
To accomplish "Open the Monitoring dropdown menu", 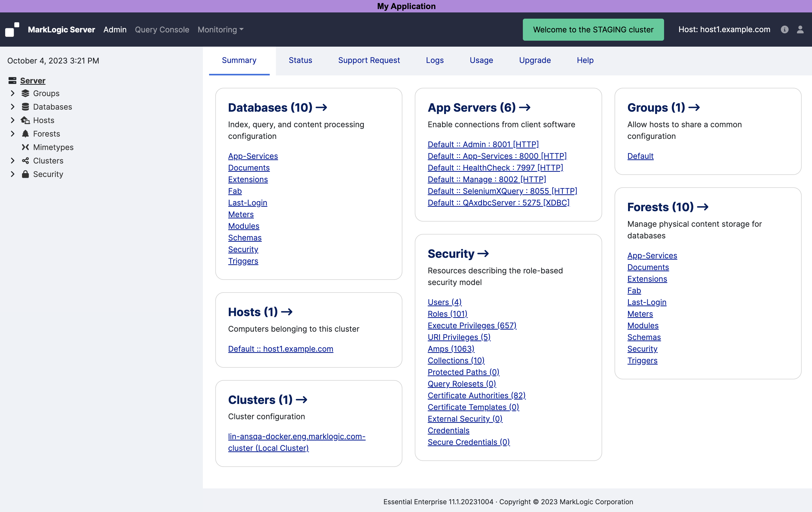I will click(x=220, y=30).
